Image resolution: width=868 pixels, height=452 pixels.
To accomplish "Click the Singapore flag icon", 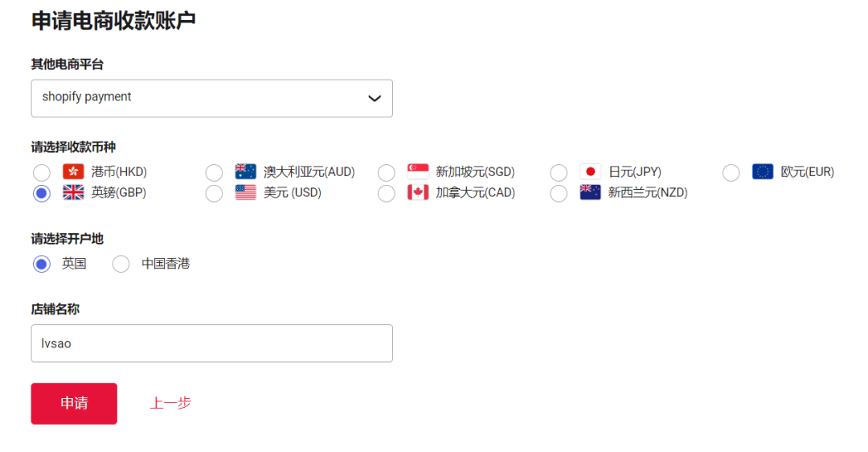I will (x=418, y=172).
